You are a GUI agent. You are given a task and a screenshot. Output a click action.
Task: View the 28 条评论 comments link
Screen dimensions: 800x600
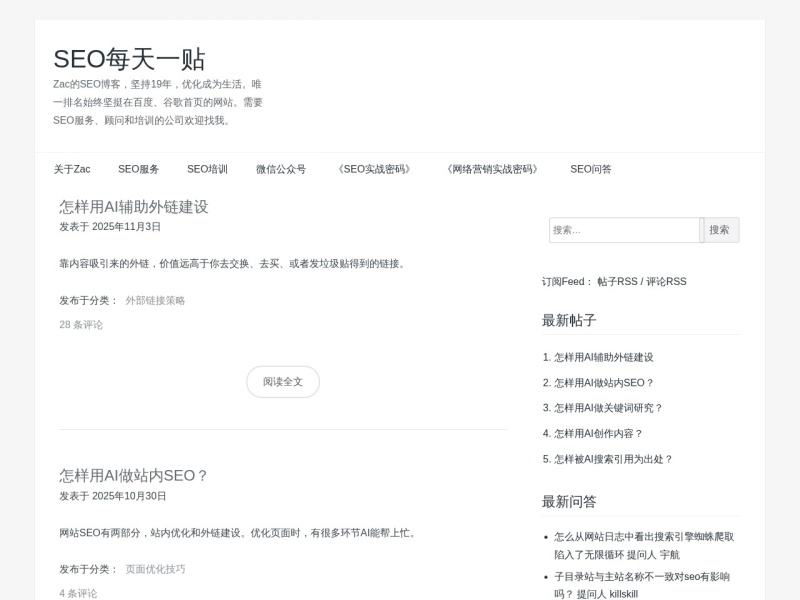(x=81, y=324)
